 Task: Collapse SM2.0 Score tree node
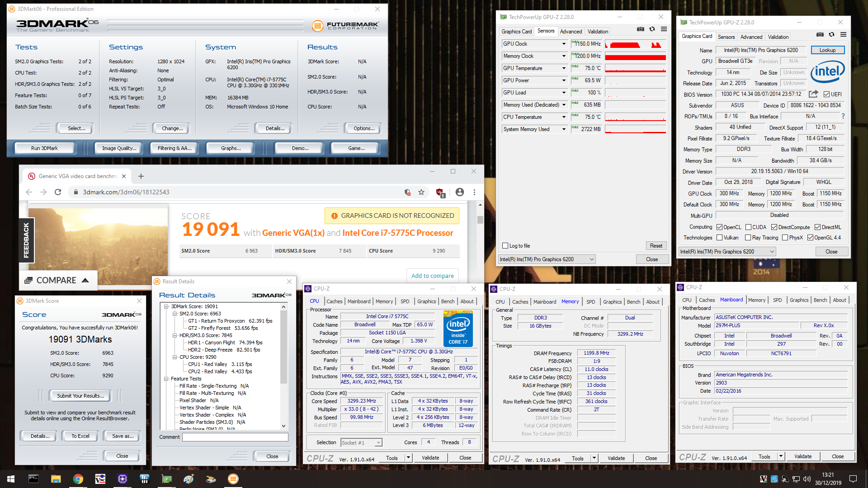click(175, 314)
